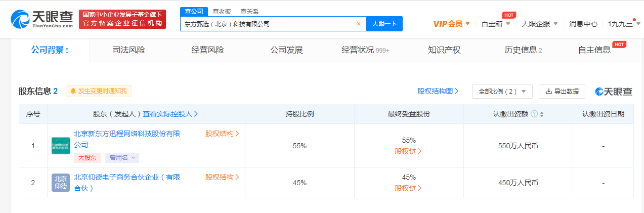Click the bell icon for change notifications
The height and width of the screenshot is (213, 644).
(73, 91)
